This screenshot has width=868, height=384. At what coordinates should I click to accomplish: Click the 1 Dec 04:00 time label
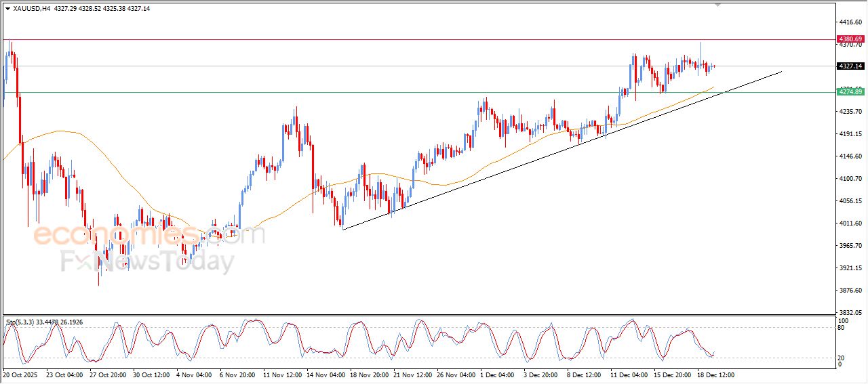(498, 374)
